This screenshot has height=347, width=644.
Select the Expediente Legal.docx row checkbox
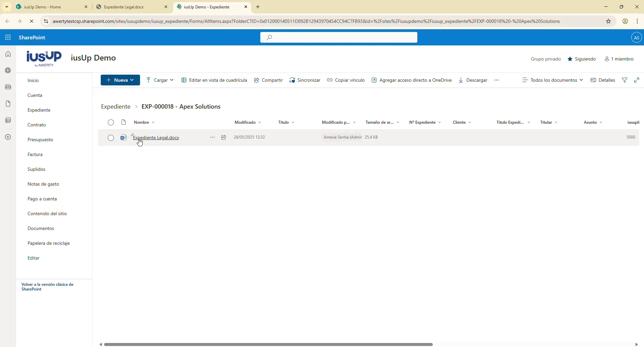click(x=111, y=138)
